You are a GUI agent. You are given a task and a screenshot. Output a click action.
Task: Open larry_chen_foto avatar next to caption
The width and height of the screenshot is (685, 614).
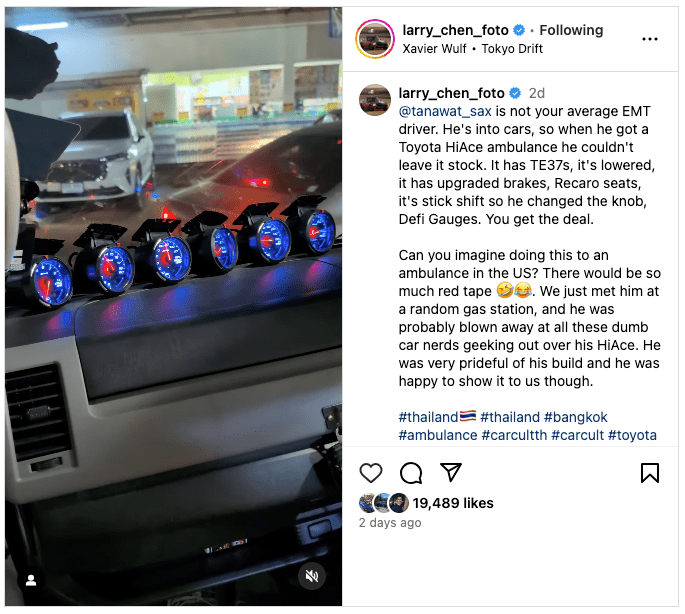pyautogui.click(x=375, y=100)
